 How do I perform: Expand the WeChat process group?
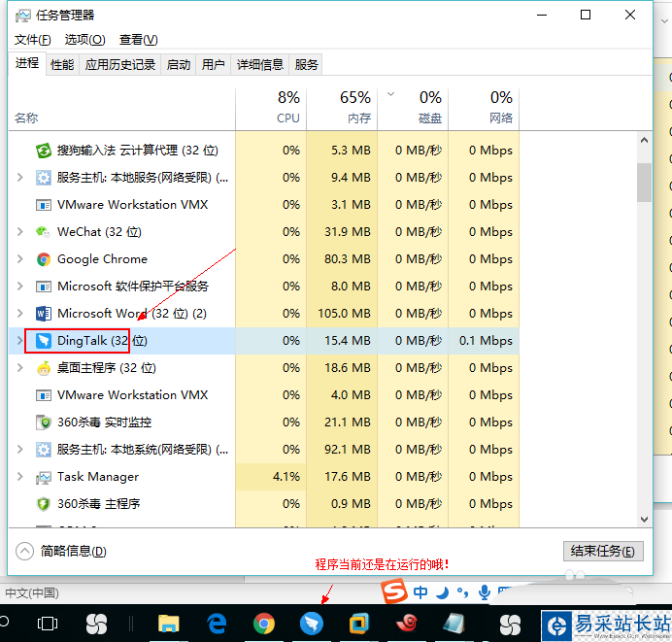19,232
